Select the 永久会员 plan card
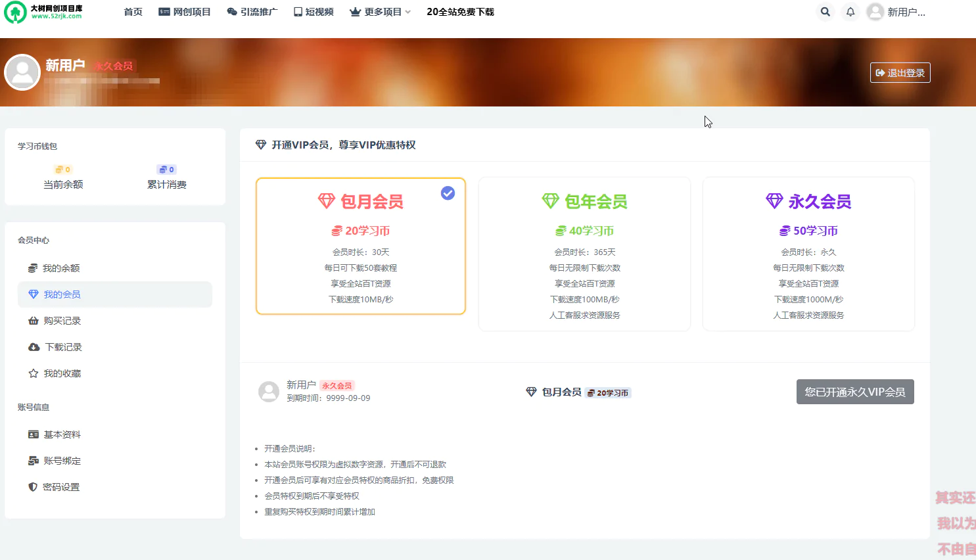 [808, 254]
